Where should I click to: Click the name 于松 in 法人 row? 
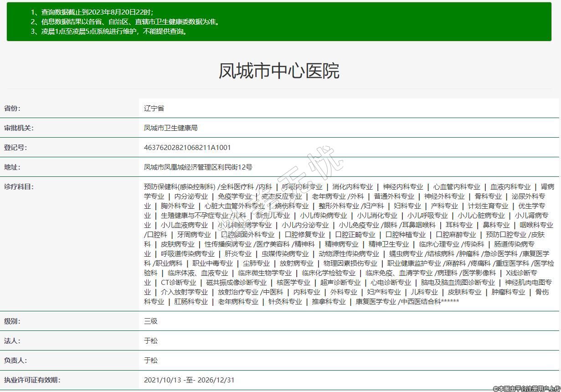pos(150,341)
